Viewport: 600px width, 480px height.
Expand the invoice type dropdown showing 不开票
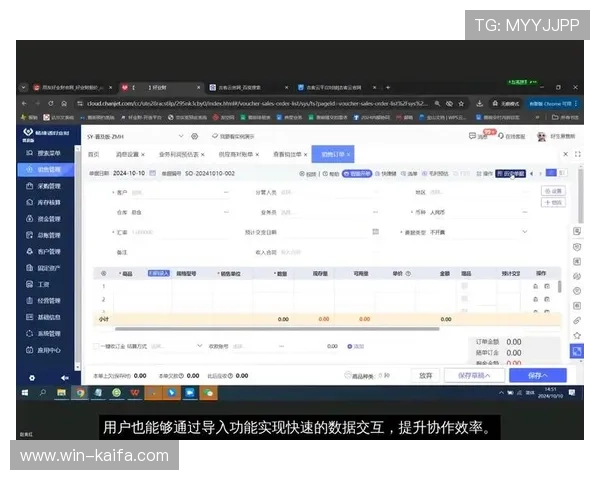pyautogui.click(x=525, y=232)
